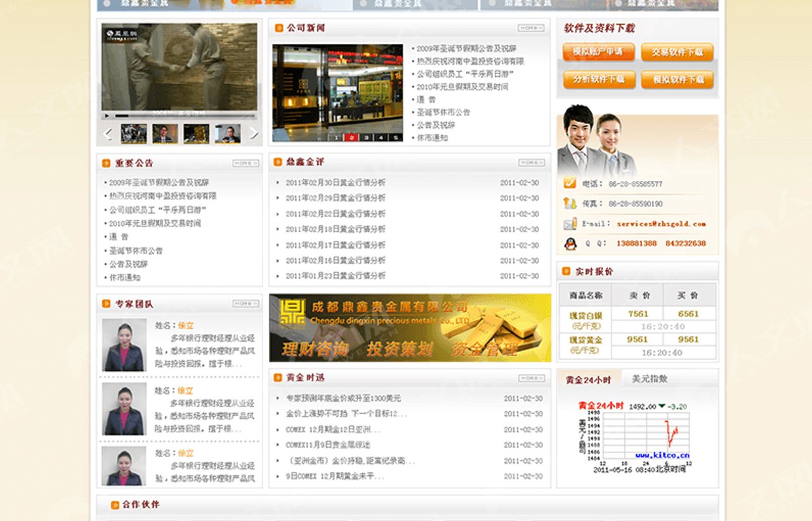Open MORE in 鼎鑫金评 section

pyautogui.click(x=531, y=163)
